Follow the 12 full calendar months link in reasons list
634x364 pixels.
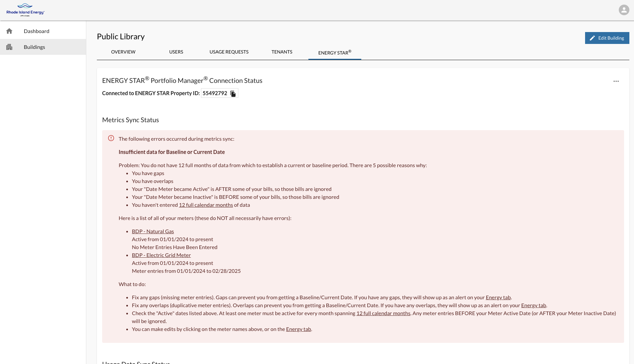206,205
